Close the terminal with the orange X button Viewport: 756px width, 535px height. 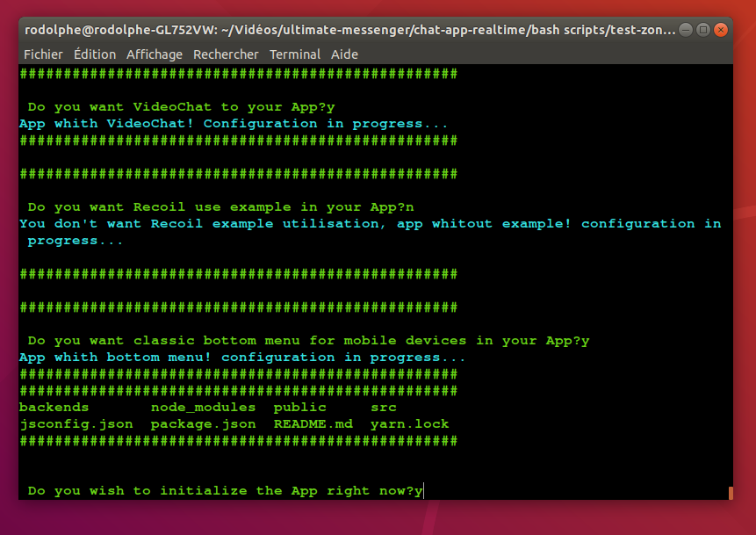point(721,30)
